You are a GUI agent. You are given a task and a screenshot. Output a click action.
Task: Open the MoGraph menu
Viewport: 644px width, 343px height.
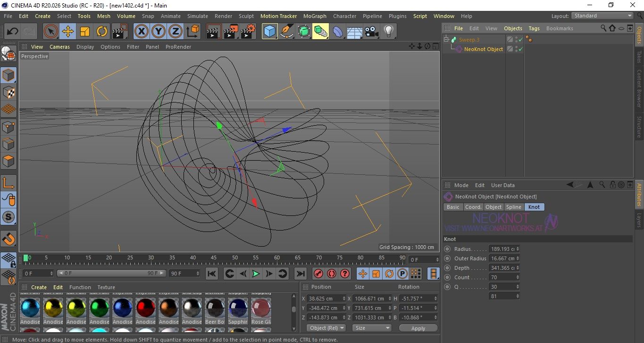pyautogui.click(x=315, y=16)
